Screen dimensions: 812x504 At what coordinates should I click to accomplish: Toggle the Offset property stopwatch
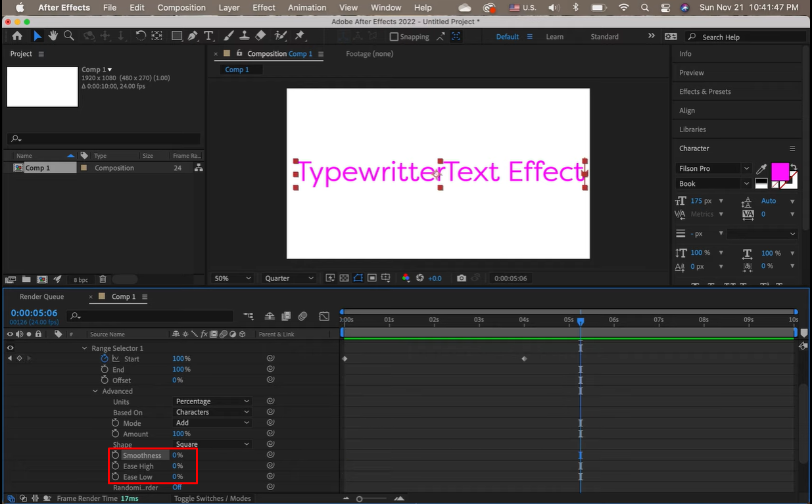coord(105,380)
